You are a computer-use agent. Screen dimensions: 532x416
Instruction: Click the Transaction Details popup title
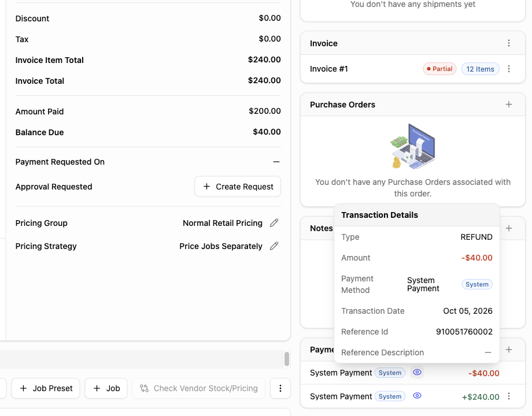click(x=380, y=215)
